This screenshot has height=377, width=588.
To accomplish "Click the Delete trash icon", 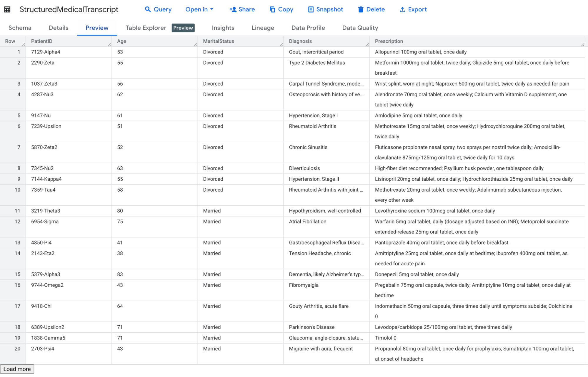I will (x=361, y=9).
